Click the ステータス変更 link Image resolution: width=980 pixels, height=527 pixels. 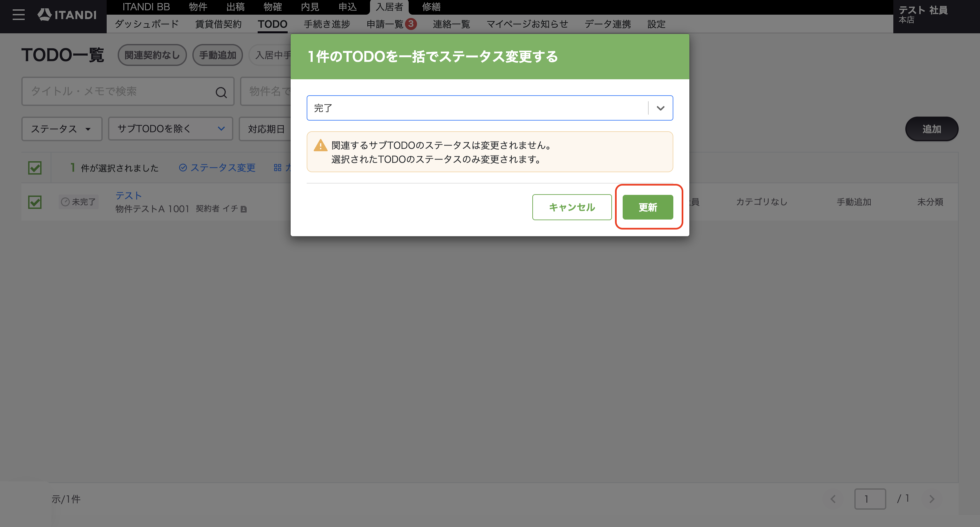(x=217, y=168)
